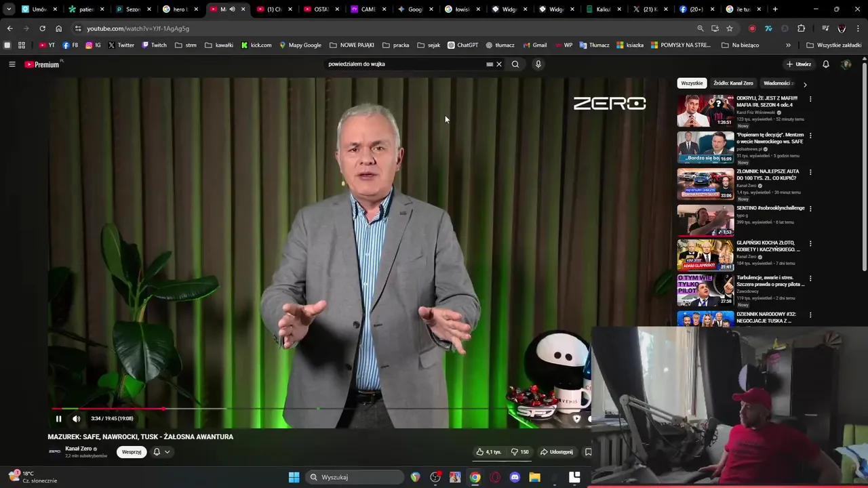
Task: Click the Wesprzyj support button
Action: click(x=132, y=452)
